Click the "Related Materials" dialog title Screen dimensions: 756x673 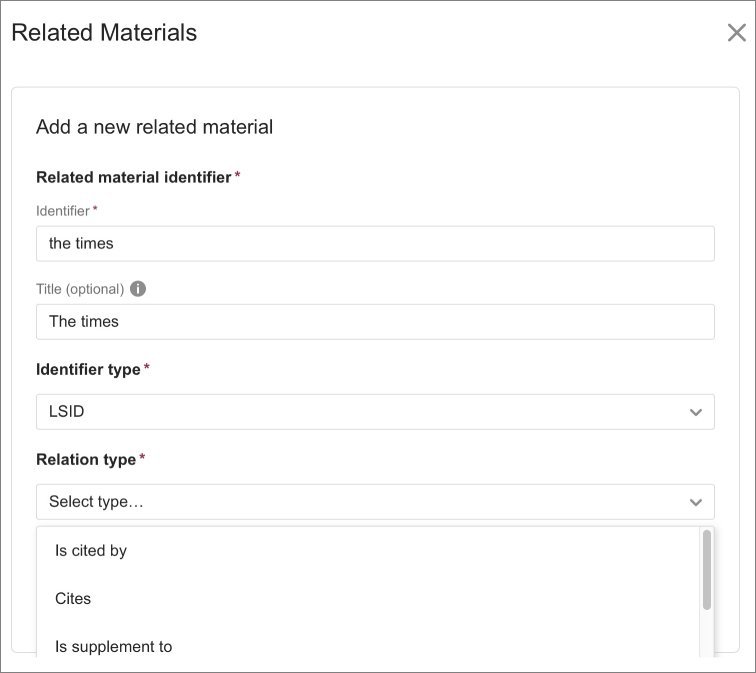[x=104, y=32]
